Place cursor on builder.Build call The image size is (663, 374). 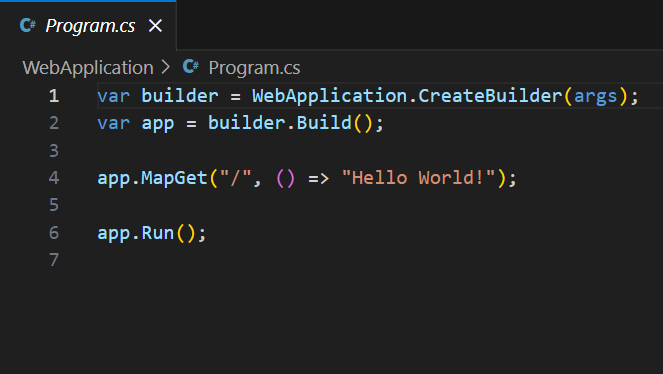279,123
